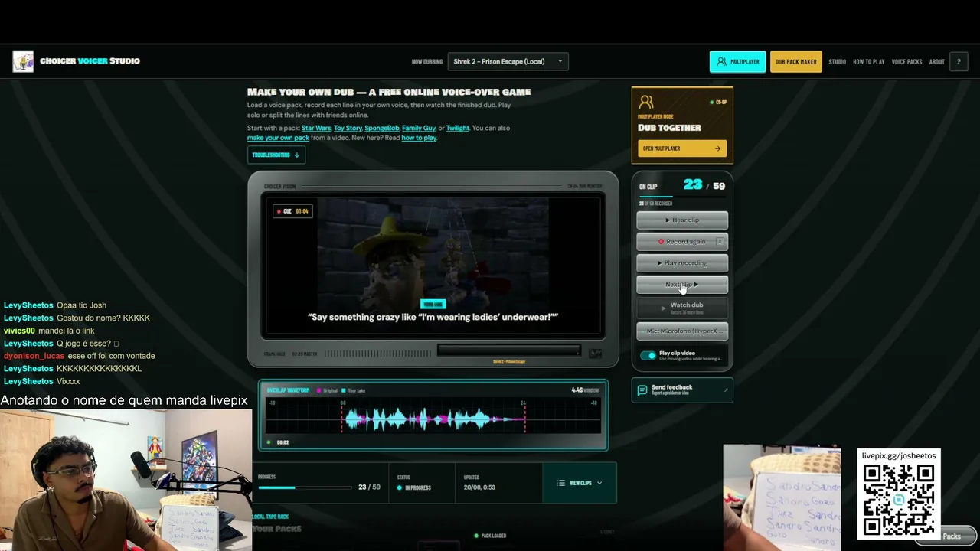
Task: Click the CUE 01:04 timer badge
Action: click(x=293, y=211)
